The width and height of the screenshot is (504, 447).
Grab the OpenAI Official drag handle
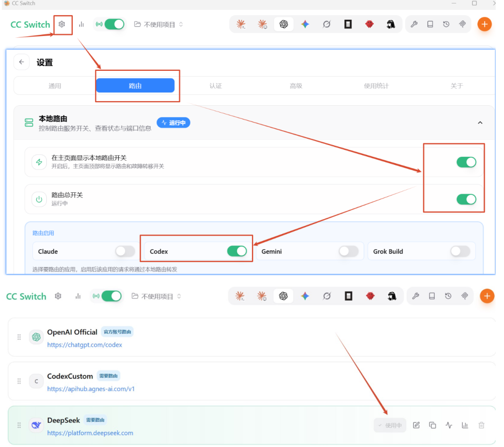tap(19, 337)
